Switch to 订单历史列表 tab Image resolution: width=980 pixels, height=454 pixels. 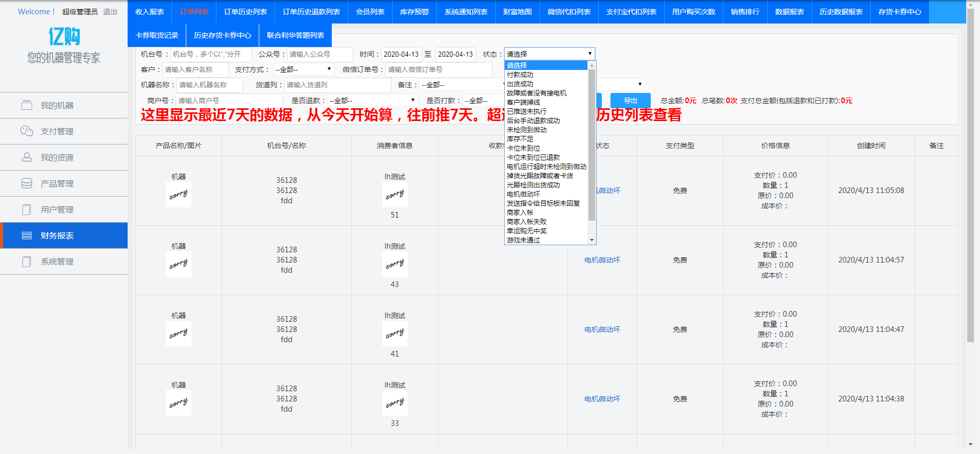tap(246, 12)
